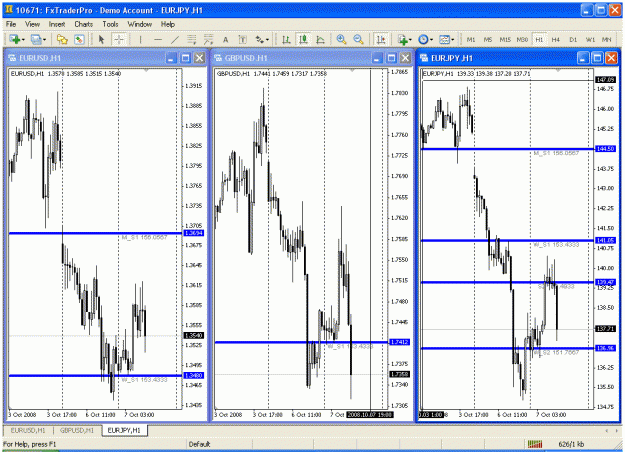Expand the Templates dropdown arrow
Image resolution: width=625 pixels, height=452 pixels.
(453, 40)
